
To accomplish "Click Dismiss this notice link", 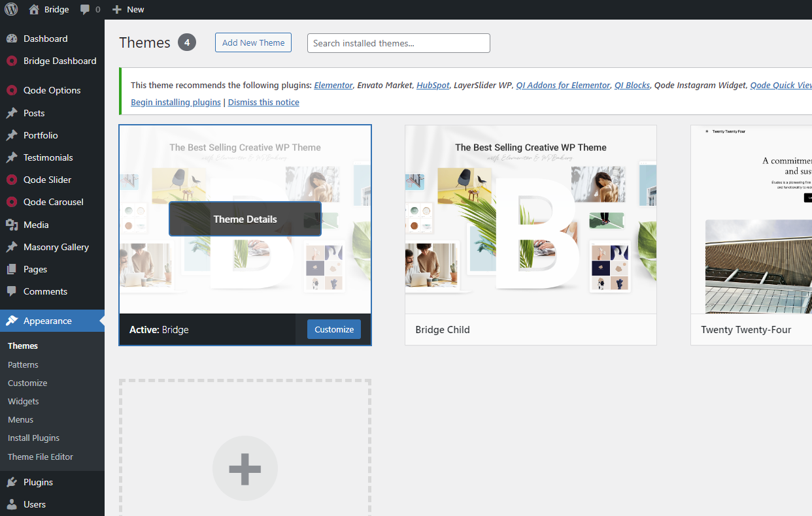I will (263, 102).
